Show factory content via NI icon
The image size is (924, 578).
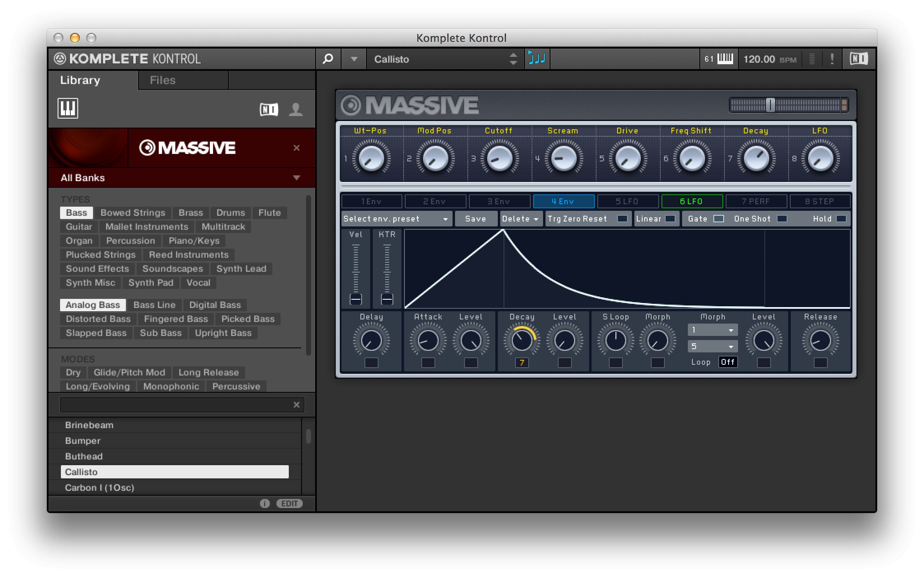pos(269,110)
